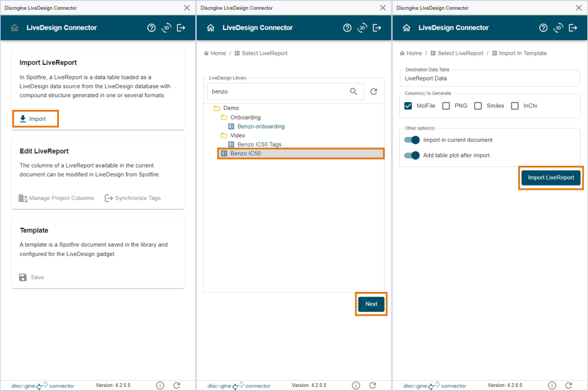The width and height of the screenshot is (588, 391).
Task: Check the Smiles checkbox
Action: [x=478, y=106]
